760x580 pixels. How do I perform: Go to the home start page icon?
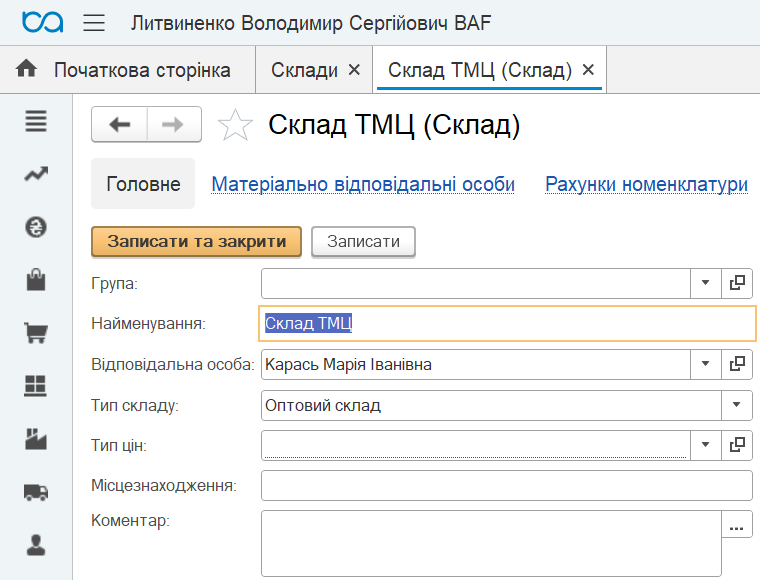click(x=26, y=69)
